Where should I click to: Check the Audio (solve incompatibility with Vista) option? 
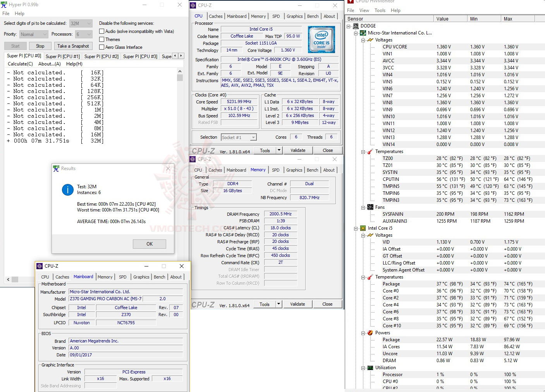click(101, 31)
